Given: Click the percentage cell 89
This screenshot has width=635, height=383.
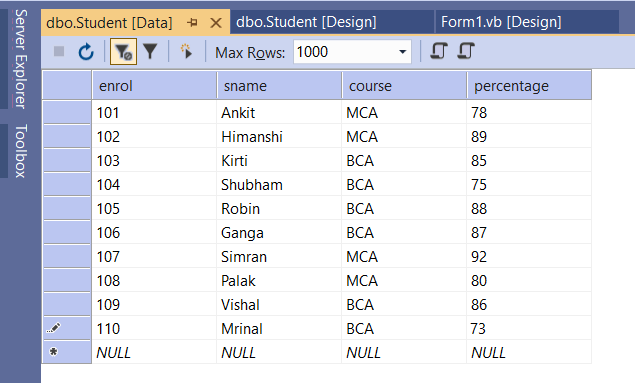Looking at the screenshot, I should pos(529,136).
